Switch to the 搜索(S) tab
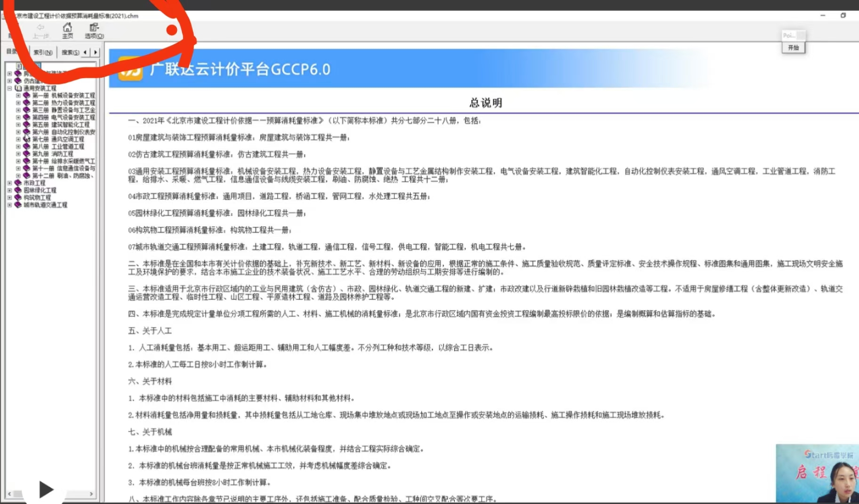Image resolution: width=859 pixels, height=504 pixels. 70,52
